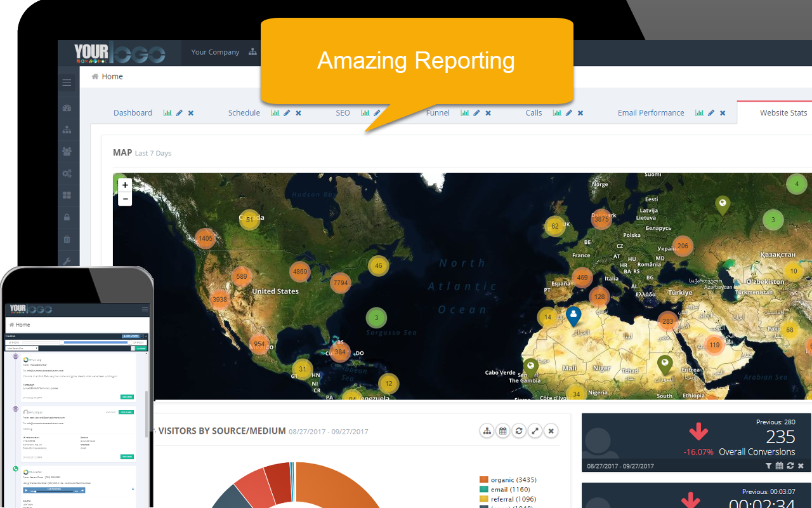Refresh the Visitors by Source widget
Viewport: 812px width, 508px height.
pyautogui.click(x=519, y=430)
